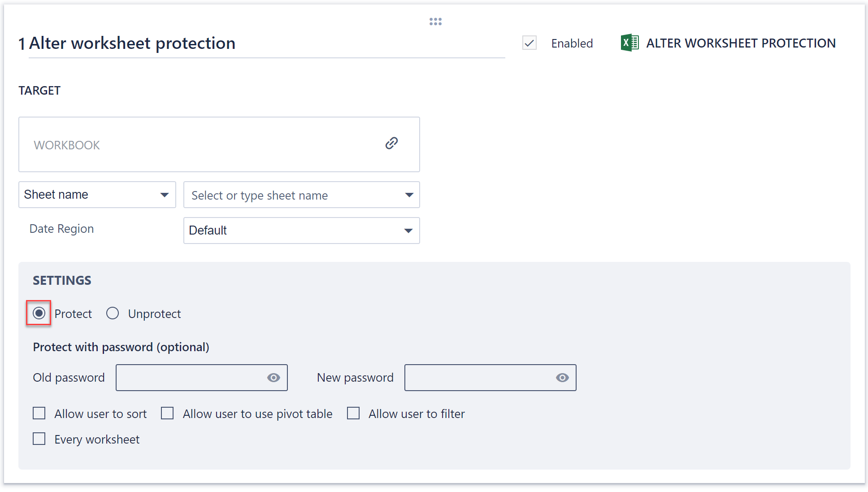Uncheck the Enabled checkbox
868x492 pixels.
pyautogui.click(x=529, y=43)
